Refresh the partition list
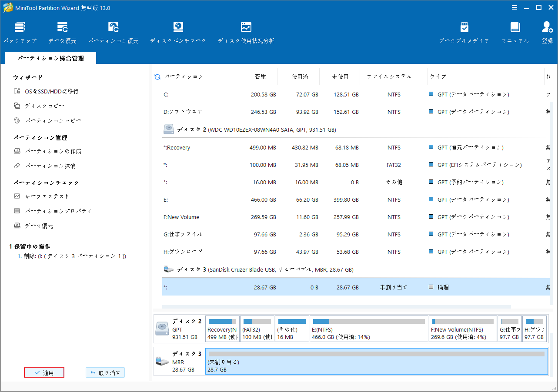Viewport: 558px width, 392px height. point(157,76)
